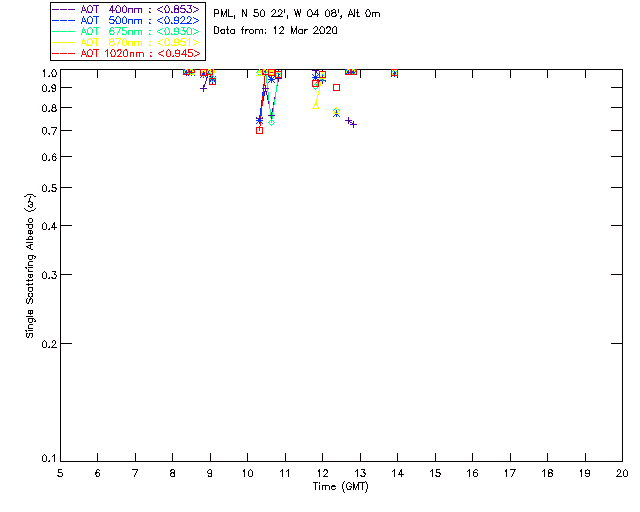Click the y-axis tick label 0.3
This screenshot has width=640, height=512.
(x=49, y=275)
